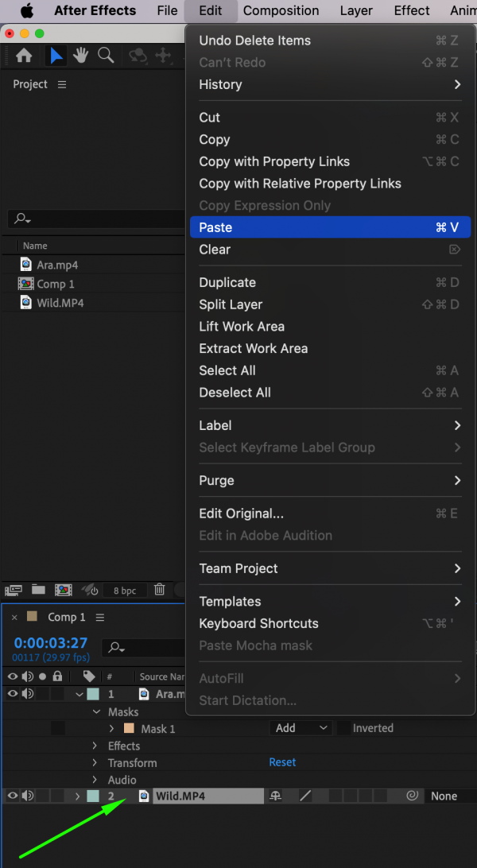Activate the Selection tool
Viewport: 477px width, 868px height.
coord(56,56)
